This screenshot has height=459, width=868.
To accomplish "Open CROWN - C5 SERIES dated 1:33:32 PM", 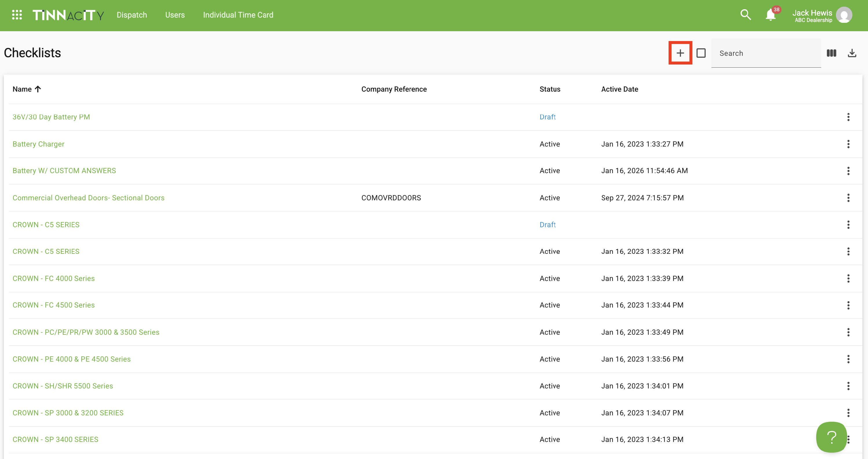I will click(46, 251).
